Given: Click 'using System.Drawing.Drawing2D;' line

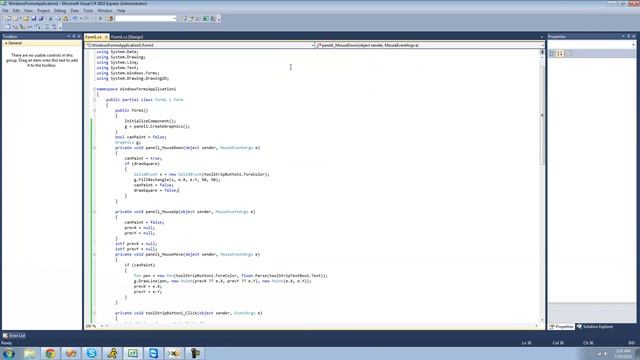Looking at the screenshot, I should click(x=133, y=78).
